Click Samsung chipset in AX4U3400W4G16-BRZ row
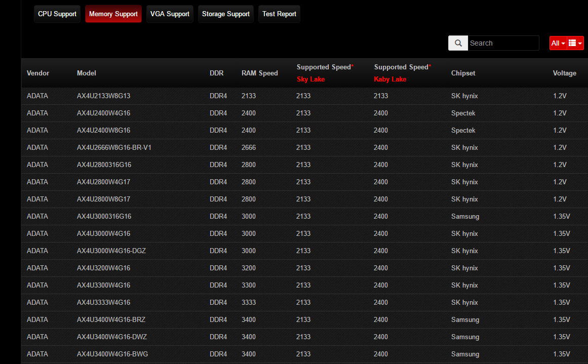588x364 pixels. tap(465, 320)
